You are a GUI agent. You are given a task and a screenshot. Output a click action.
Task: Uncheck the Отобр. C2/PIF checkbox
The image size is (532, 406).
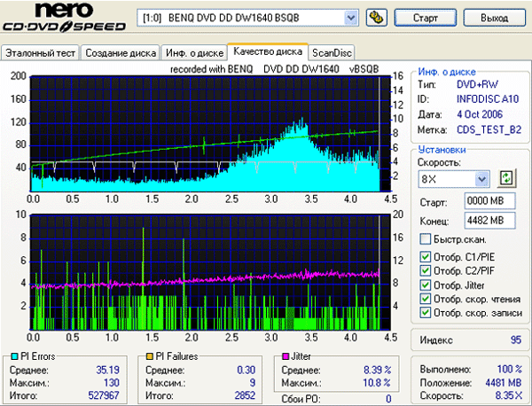426,271
